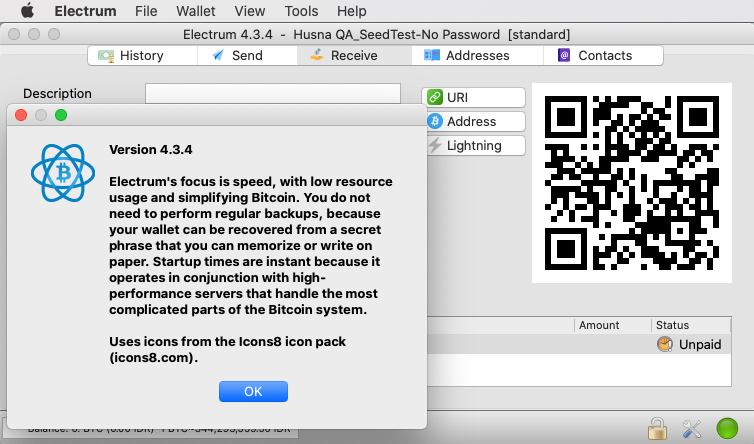Click the Addresses tab icon
The width and height of the screenshot is (754, 444).
pyautogui.click(x=431, y=55)
